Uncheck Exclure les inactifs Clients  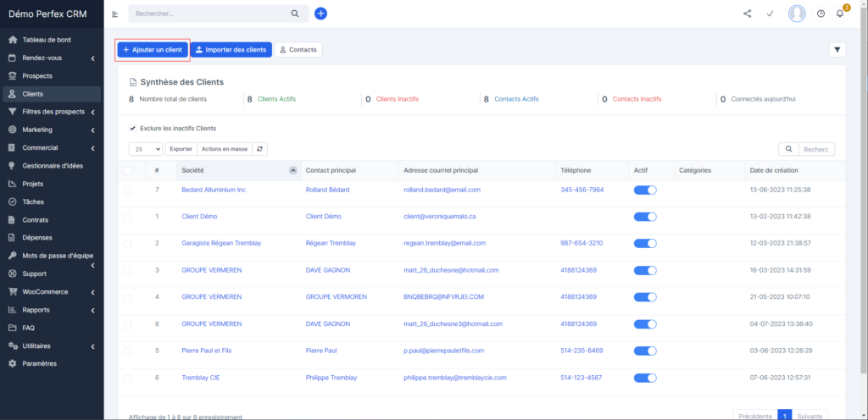point(133,128)
